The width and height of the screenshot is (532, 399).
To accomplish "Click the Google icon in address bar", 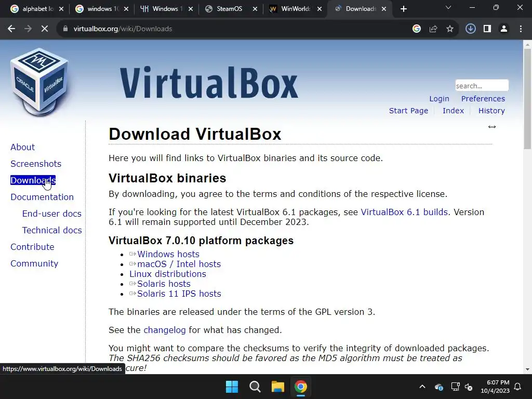I will click(417, 29).
